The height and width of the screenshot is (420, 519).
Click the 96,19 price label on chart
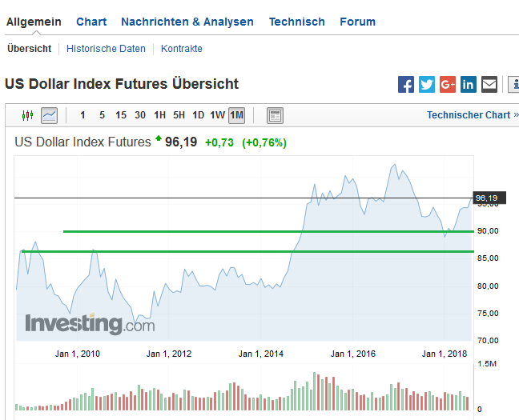click(x=486, y=198)
